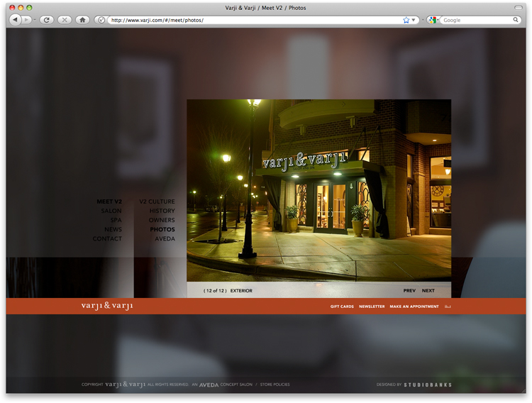This screenshot has height=403, width=532.
Task: Click the '( 12 of 12 )' photo counter
Action: 215,291
